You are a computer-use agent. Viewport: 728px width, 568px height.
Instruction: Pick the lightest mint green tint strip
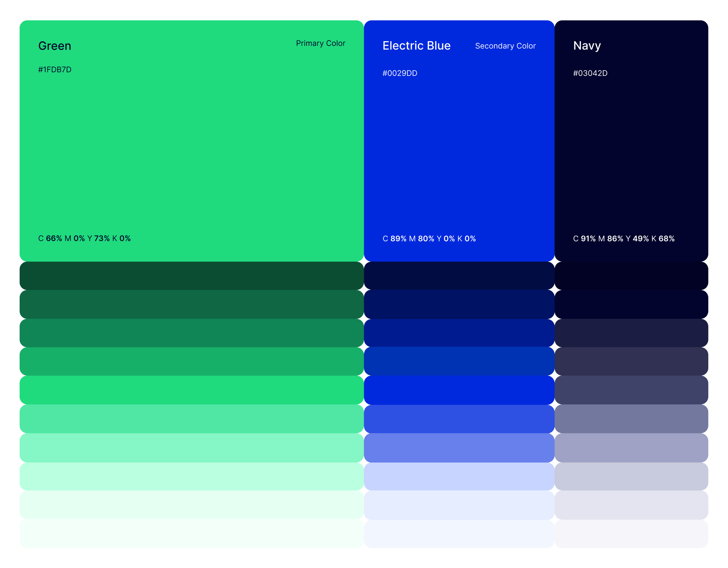pyautogui.click(x=191, y=534)
